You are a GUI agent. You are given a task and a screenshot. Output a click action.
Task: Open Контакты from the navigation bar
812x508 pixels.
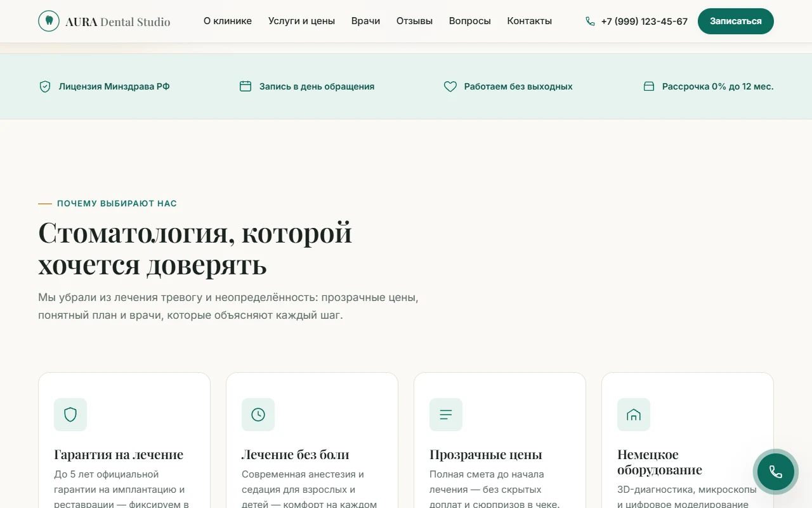[x=530, y=21]
